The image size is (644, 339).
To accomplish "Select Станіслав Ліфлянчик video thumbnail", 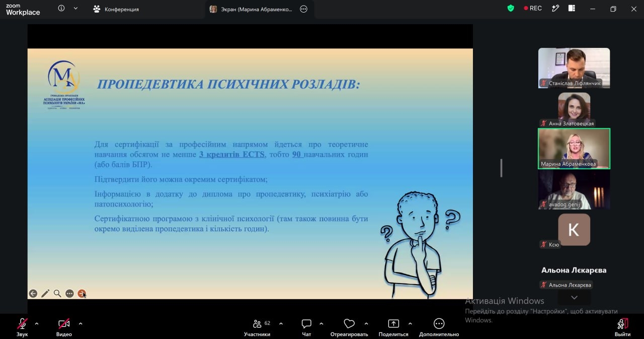I will [x=574, y=68].
